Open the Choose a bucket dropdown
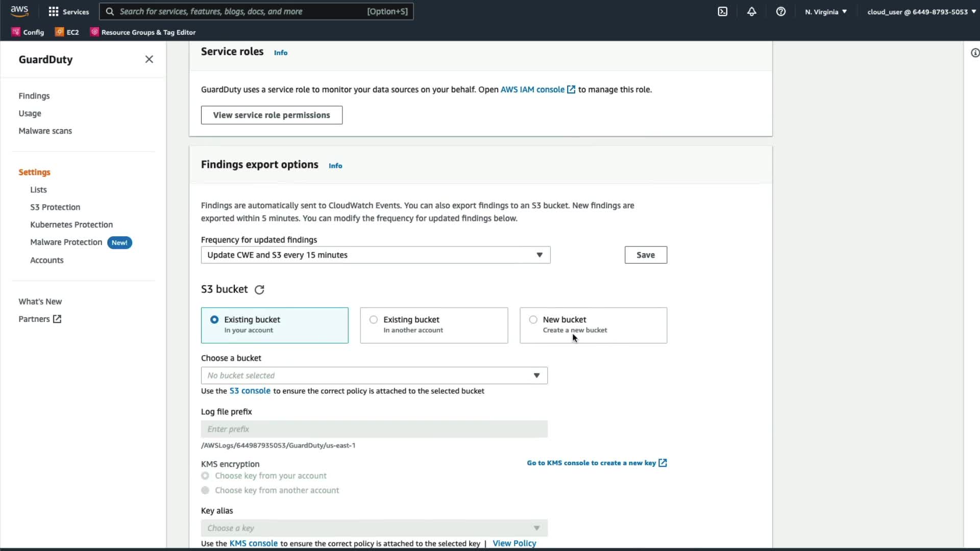 pyautogui.click(x=374, y=375)
